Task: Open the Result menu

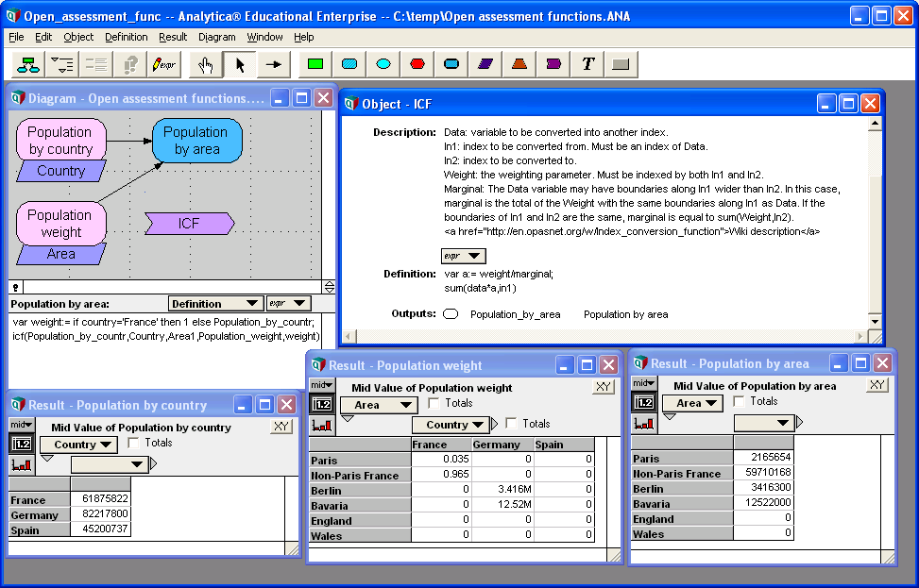Action: 173,37
